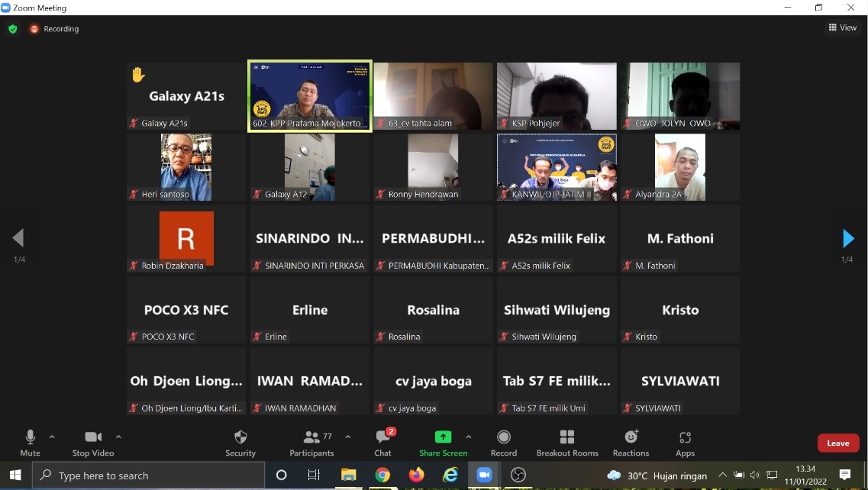The image size is (868, 490).
Task: Expand the arrow beside Participants
Action: [x=348, y=437]
